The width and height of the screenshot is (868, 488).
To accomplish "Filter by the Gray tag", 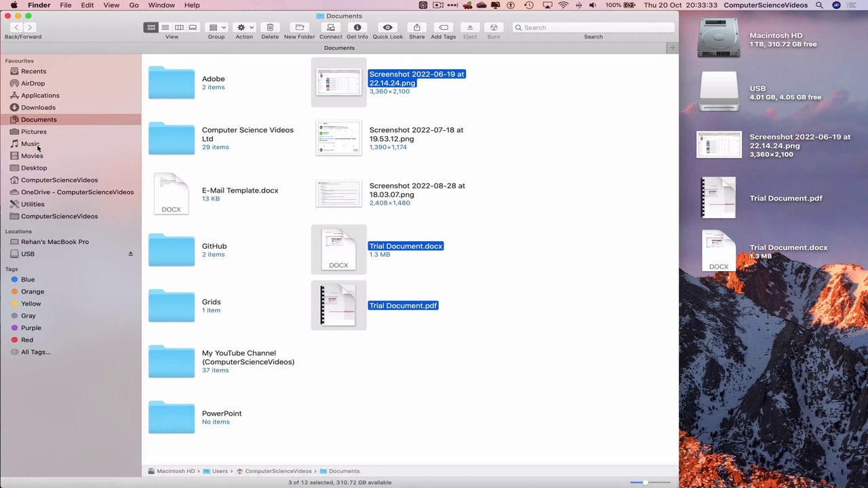I will coord(28,317).
